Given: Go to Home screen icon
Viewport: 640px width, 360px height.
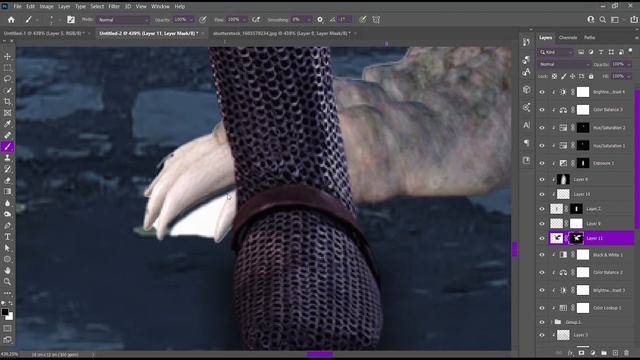Looking at the screenshot, I should (11, 20).
